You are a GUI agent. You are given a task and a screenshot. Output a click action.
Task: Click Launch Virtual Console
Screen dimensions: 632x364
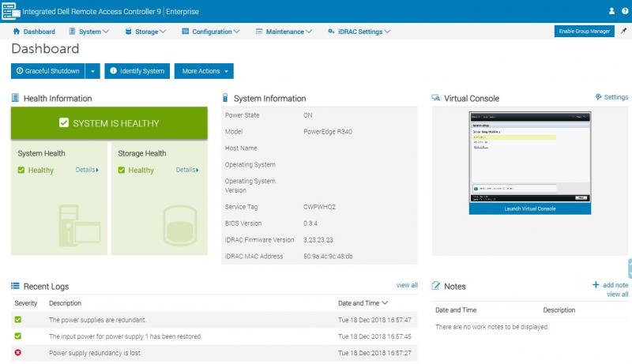529,208
